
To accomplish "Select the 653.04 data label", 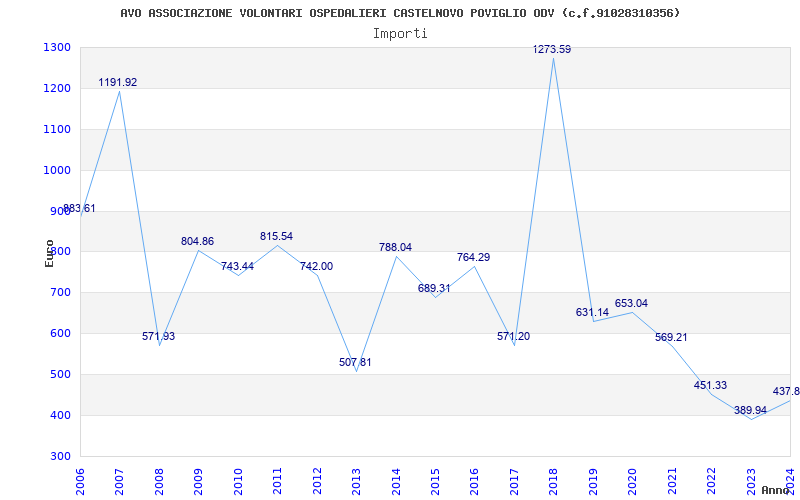I will tap(631, 303).
